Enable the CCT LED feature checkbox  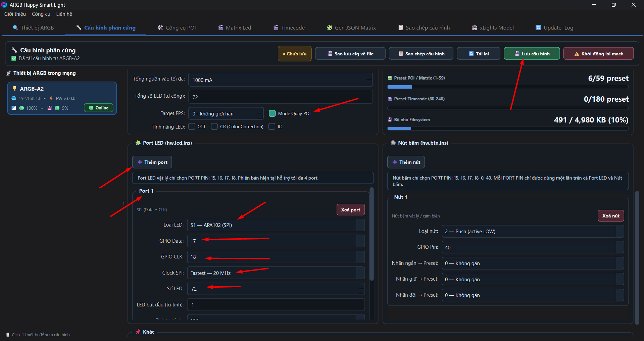point(192,127)
